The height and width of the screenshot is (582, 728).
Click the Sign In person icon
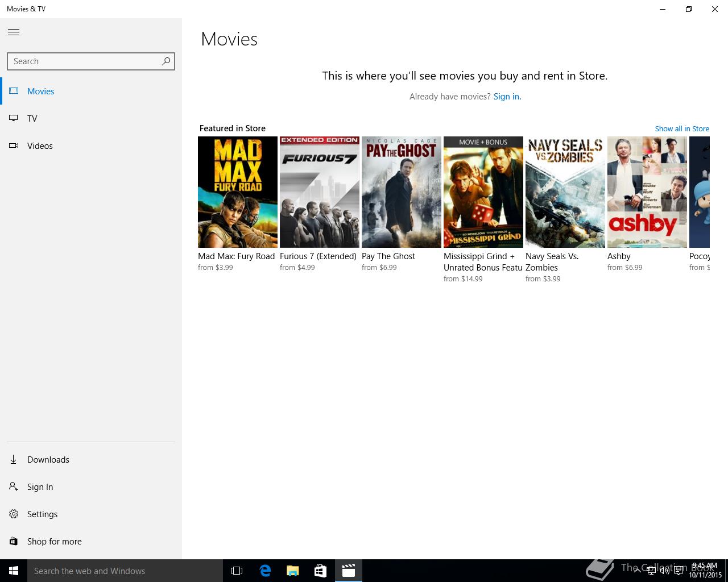click(14, 487)
